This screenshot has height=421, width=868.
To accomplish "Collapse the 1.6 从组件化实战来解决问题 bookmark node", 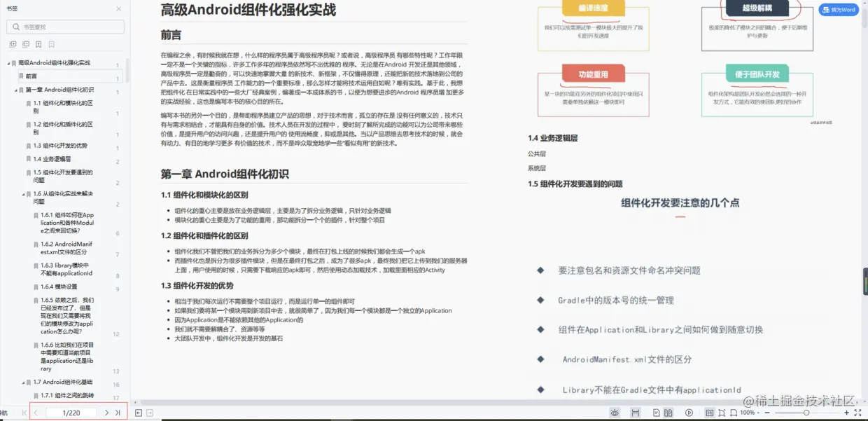I will point(24,193).
